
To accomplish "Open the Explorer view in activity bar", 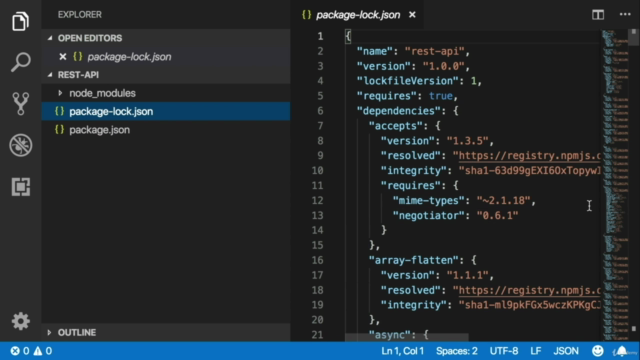I will click(x=20, y=21).
